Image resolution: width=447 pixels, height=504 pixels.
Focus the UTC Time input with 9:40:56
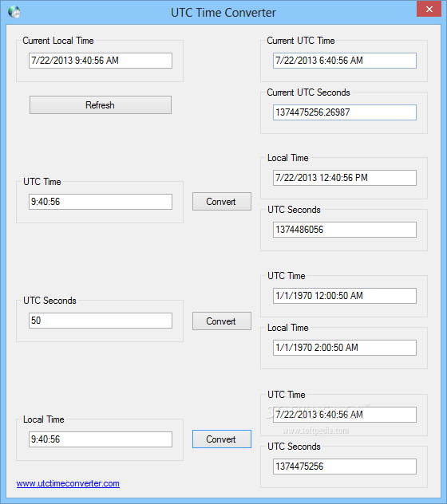(x=101, y=202)
